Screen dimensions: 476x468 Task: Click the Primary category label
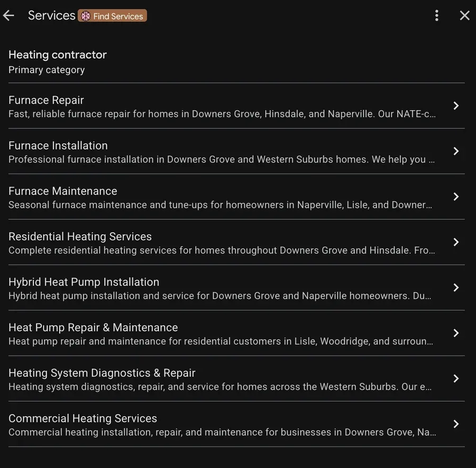[x=47, y=70]
